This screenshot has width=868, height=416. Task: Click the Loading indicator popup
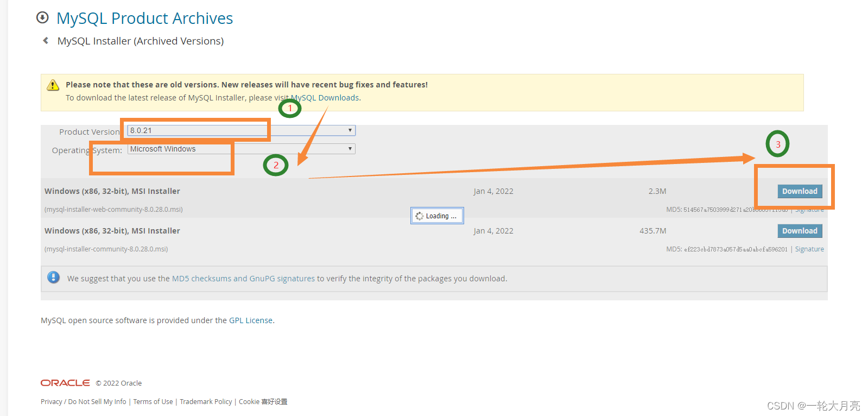coord(437,216)
